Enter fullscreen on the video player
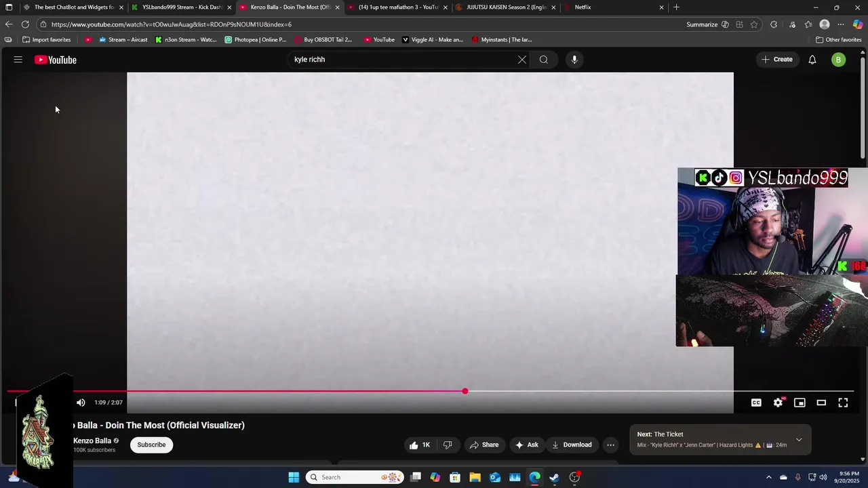 [x=843, y=403]
